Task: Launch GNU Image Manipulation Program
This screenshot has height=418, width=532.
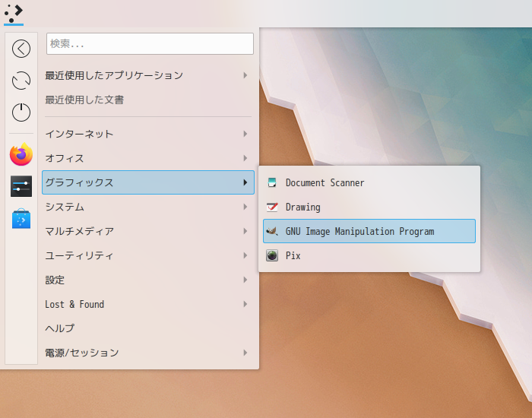Action: click(x=369, y=231)
